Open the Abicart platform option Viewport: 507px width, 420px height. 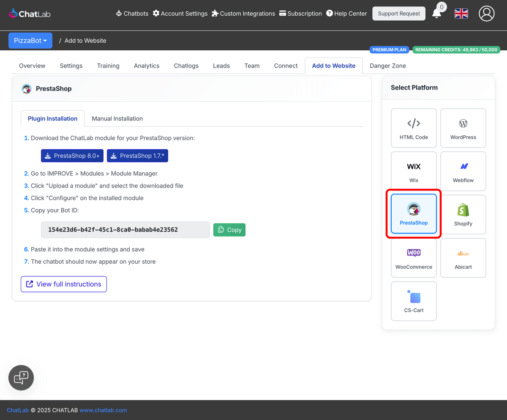[463, 258]
